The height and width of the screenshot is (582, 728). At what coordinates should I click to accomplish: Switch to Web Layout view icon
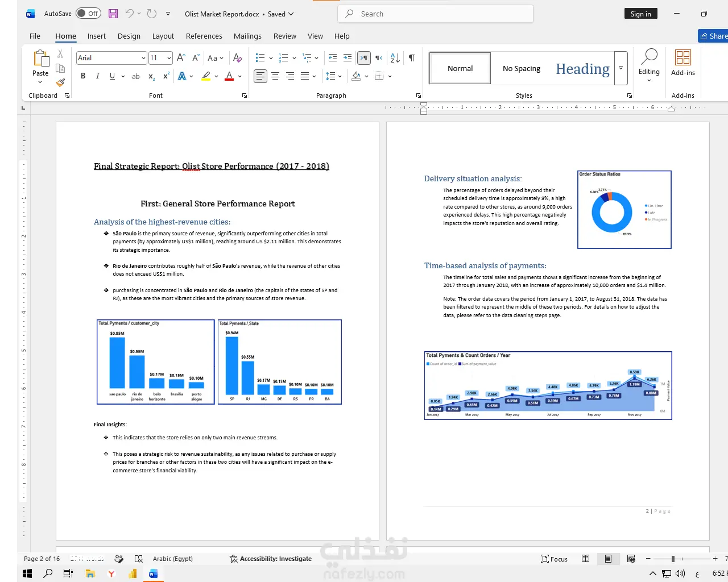[631, 559]
